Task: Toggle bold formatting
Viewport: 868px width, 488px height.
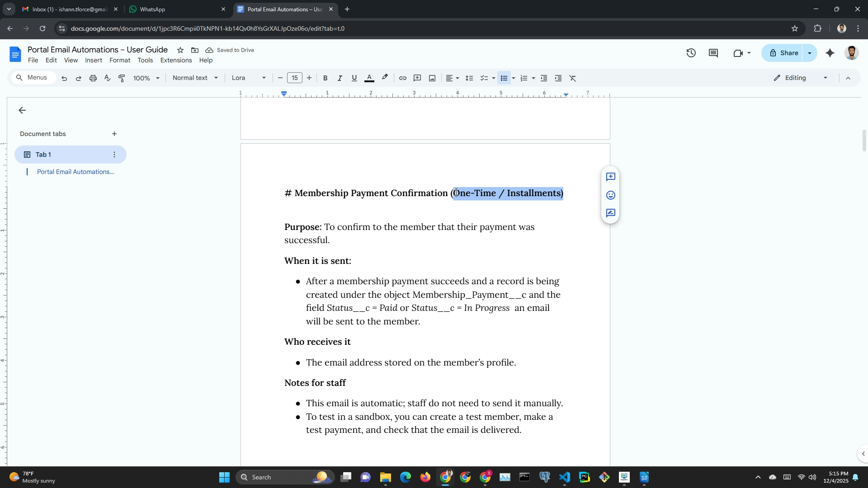Action: pyautogui.click(x=325, y=78)
